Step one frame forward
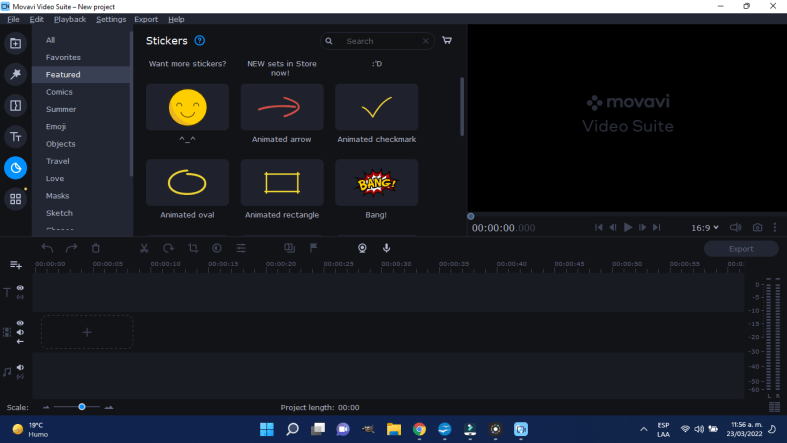787x443 pixels. pos(642,227)
